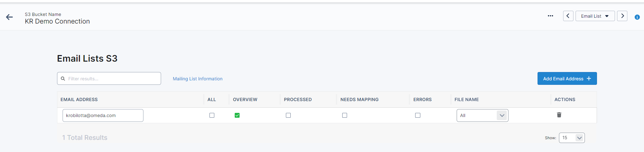This screenshot has width=644, height=152.
Task: Open the three-dot more options menu
Action: click(x=550, y=16)
